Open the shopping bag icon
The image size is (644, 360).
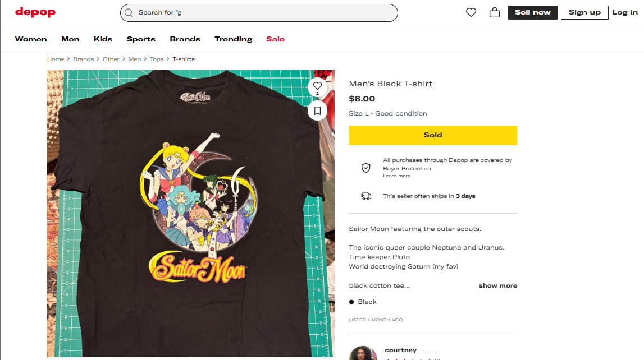click(x=495, y=12)
